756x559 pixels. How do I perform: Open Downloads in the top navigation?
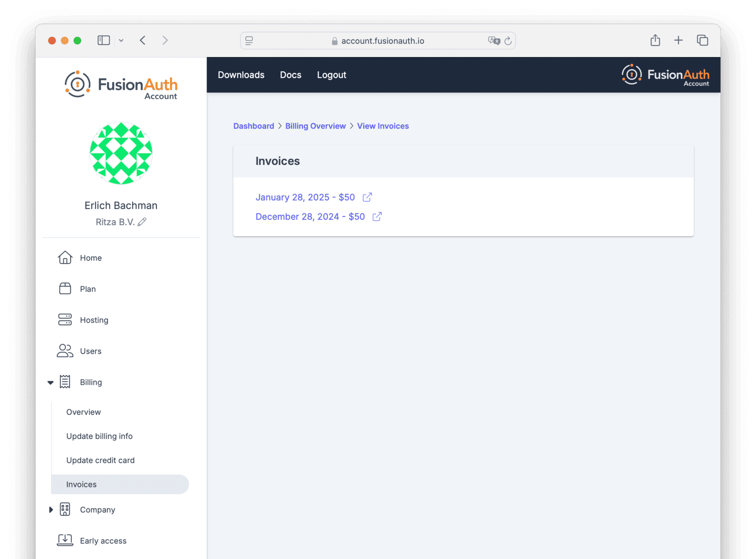coord(241,75)
